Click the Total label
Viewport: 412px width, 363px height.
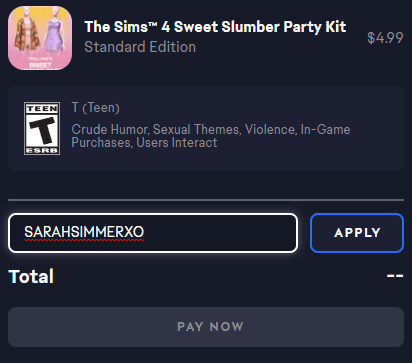pos(31,276)
